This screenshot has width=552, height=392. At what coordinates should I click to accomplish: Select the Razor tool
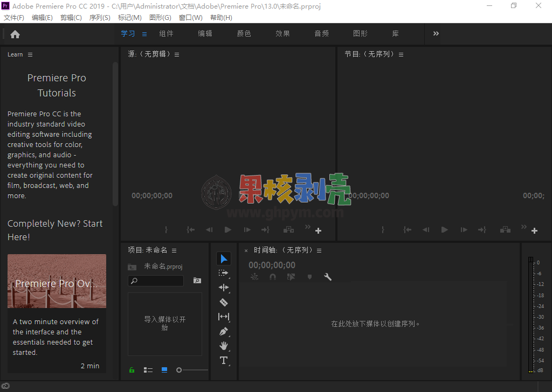224,303
